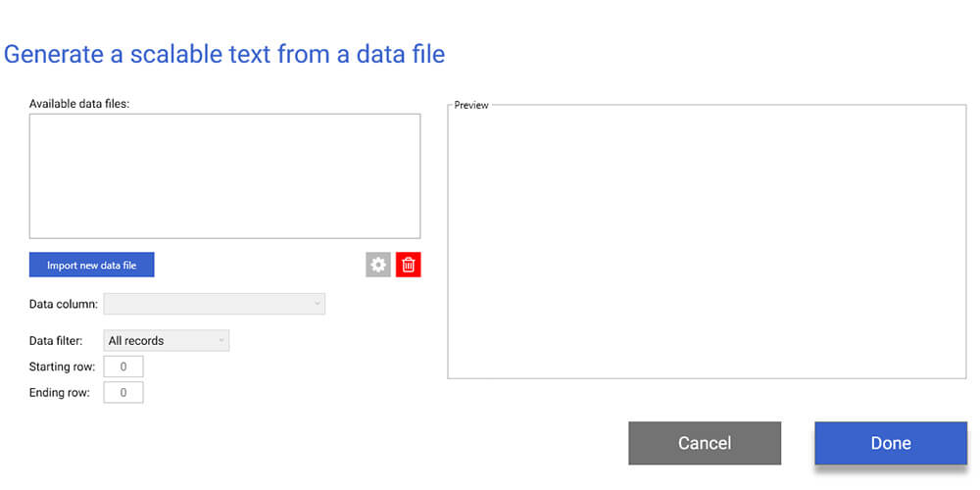Open the Data column combo box
Screen dimensions: 980x490
214,305
